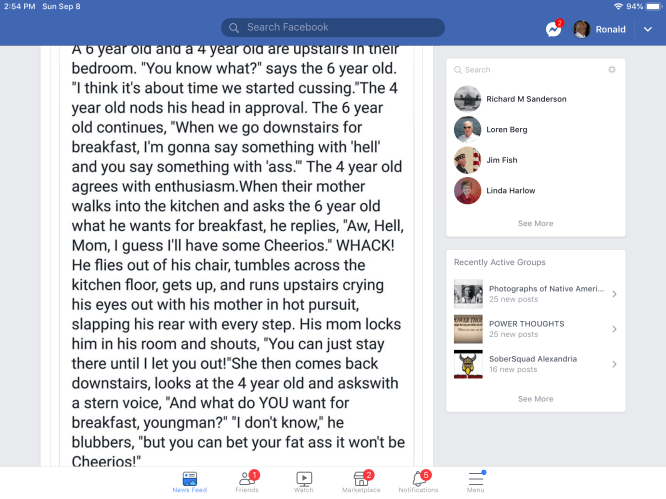Expand the account dropdown arrow

(x=647, y=29)
